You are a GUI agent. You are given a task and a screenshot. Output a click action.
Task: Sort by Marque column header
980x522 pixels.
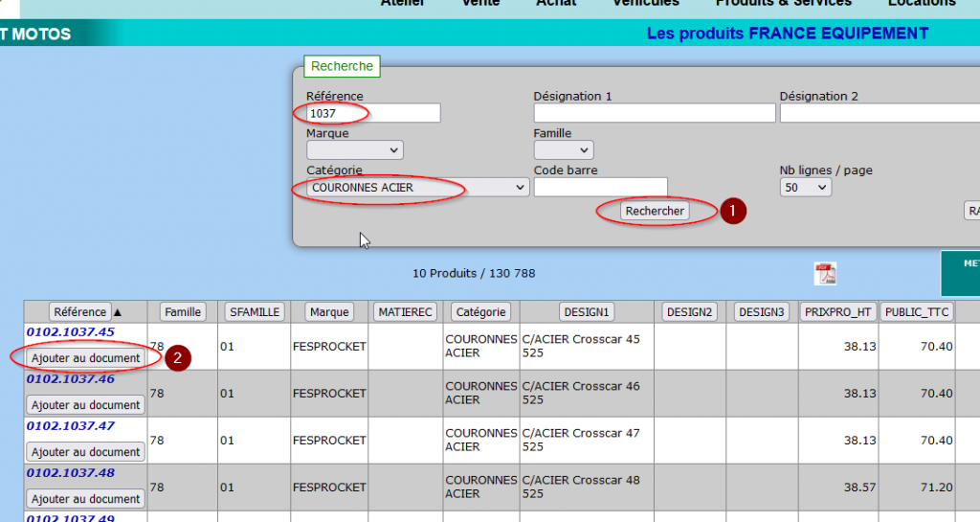click(329, 312)
